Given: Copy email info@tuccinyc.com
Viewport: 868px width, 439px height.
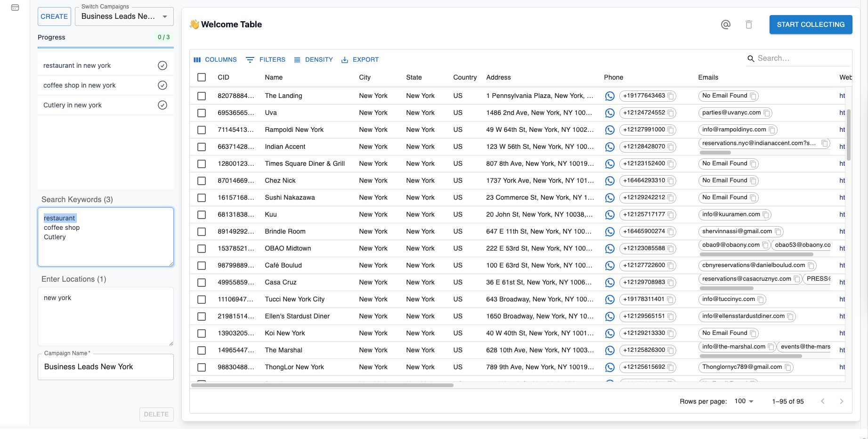Looking at the screenshot, I should coord(761,300).
